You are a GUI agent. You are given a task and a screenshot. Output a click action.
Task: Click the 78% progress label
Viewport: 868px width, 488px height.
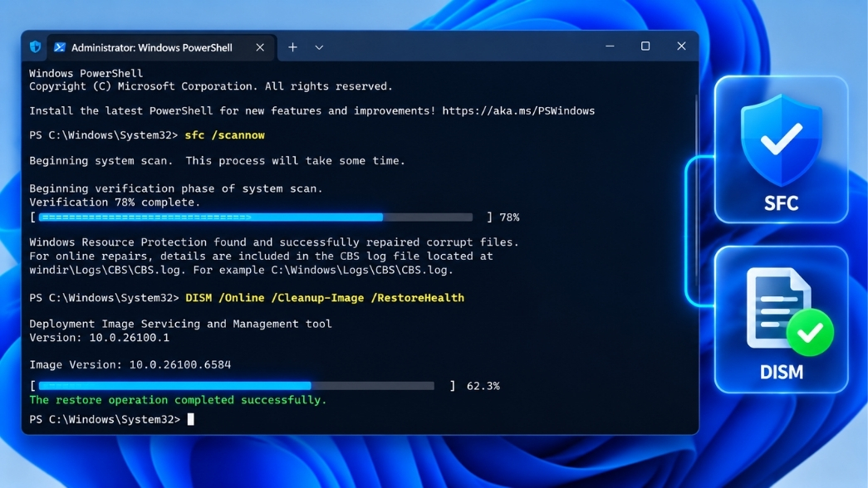click(509, 217)
